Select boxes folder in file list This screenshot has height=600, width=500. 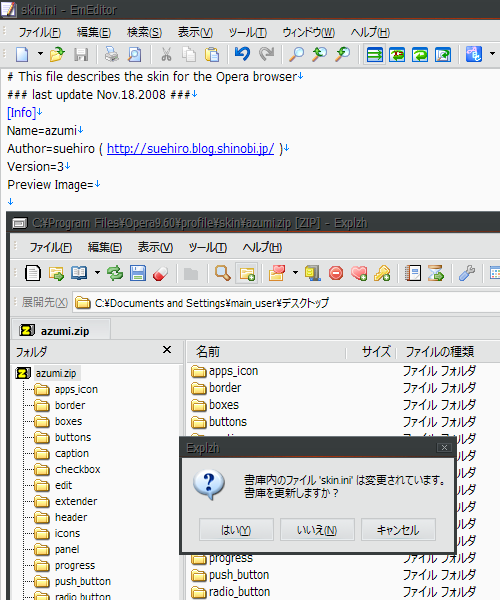pos(224,405)
